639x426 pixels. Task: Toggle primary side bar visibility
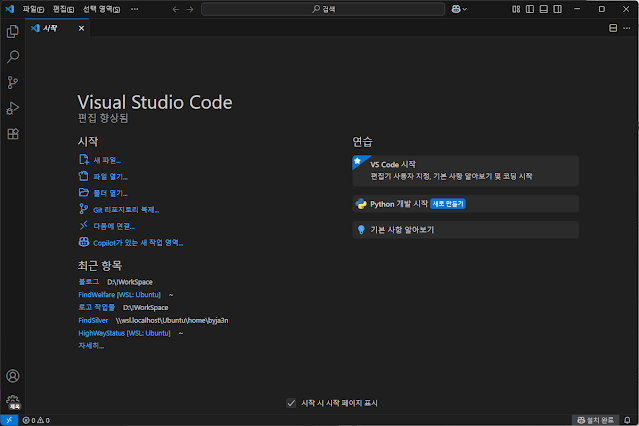point(530,9)
